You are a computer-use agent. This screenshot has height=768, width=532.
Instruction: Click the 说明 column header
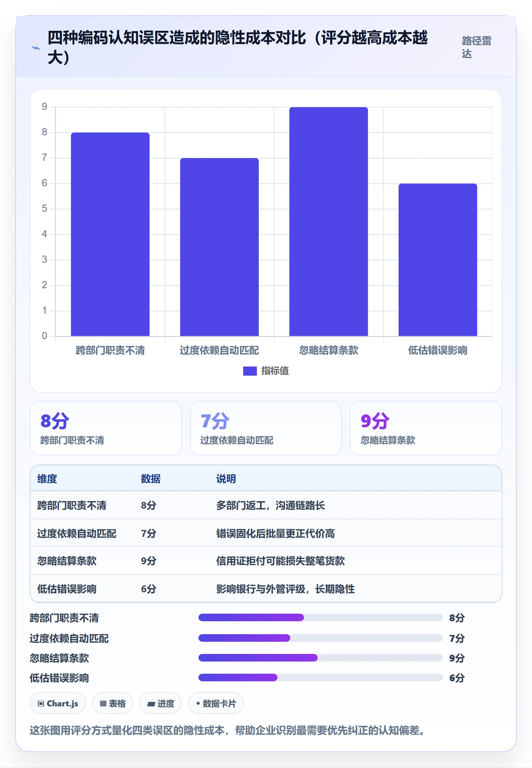[226, 479]
